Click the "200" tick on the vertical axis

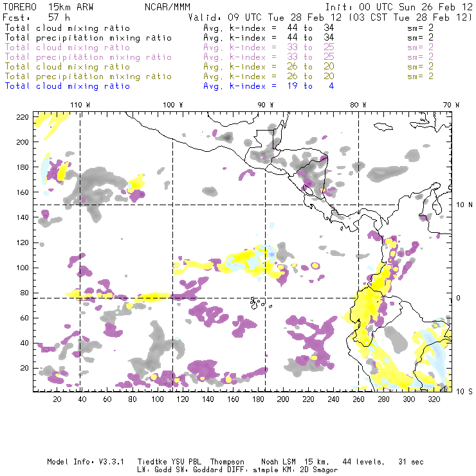tap(23, 142)
